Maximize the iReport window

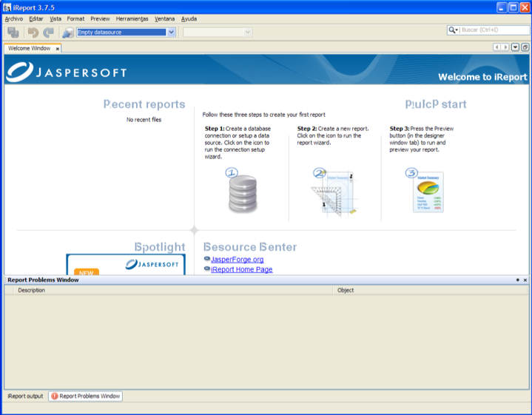[x=514, y=7]
